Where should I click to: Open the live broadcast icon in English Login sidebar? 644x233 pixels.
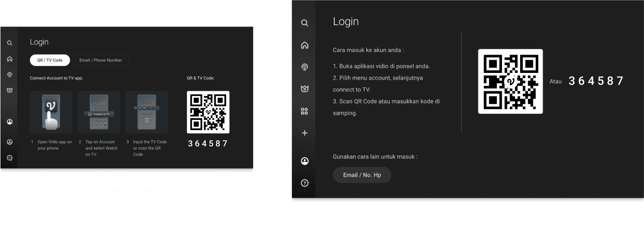pos(9,74)
